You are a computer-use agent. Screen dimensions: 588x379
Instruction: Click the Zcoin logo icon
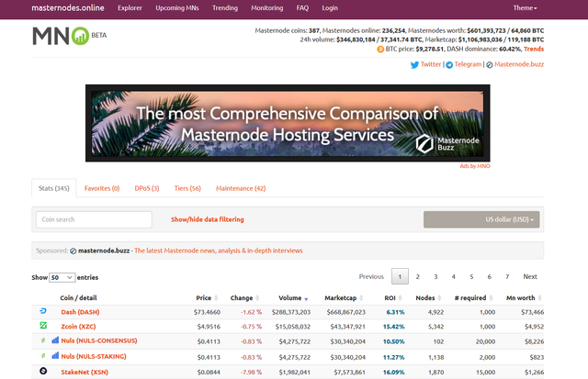[43, 326]
